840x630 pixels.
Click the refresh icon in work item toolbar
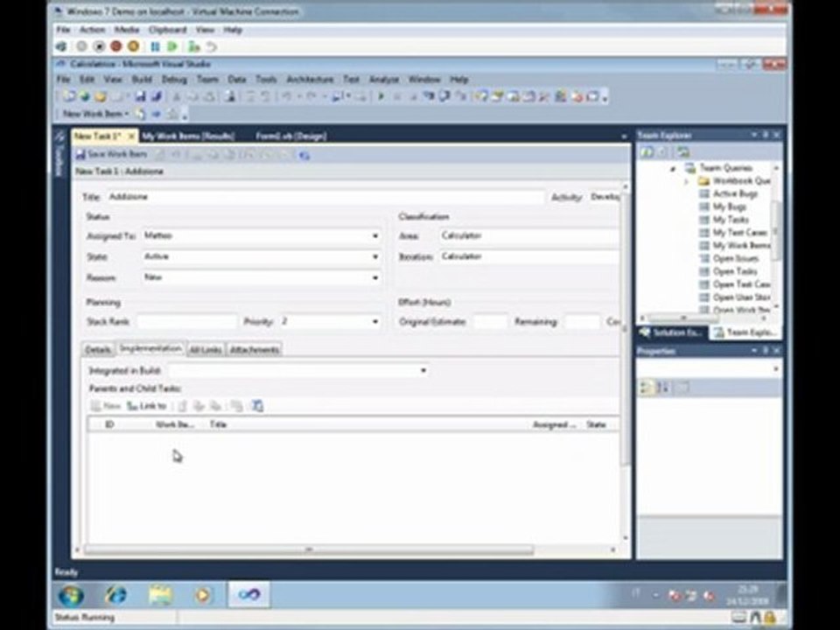tap(304, 156)
